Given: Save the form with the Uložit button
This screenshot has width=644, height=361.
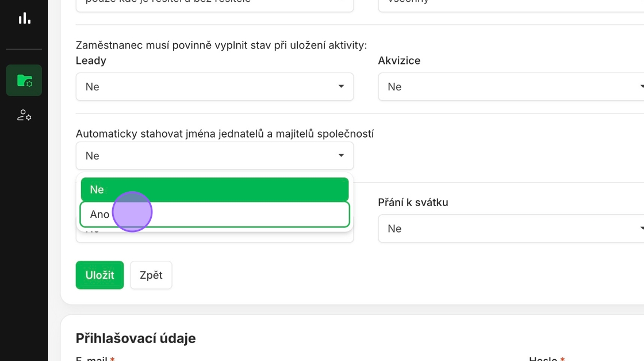Looking at the screenshot, I should [x=99, y=275].
